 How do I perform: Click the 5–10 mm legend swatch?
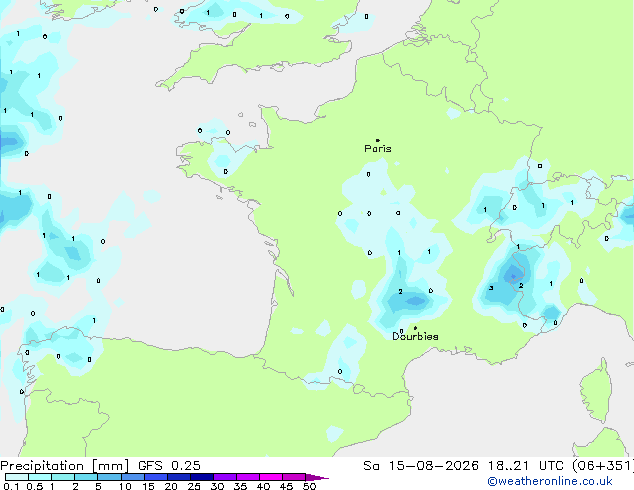point(109,477)
